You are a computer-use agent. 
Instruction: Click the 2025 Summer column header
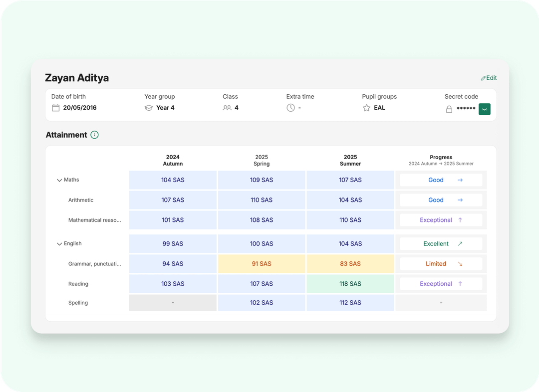[x=350, y=161]
